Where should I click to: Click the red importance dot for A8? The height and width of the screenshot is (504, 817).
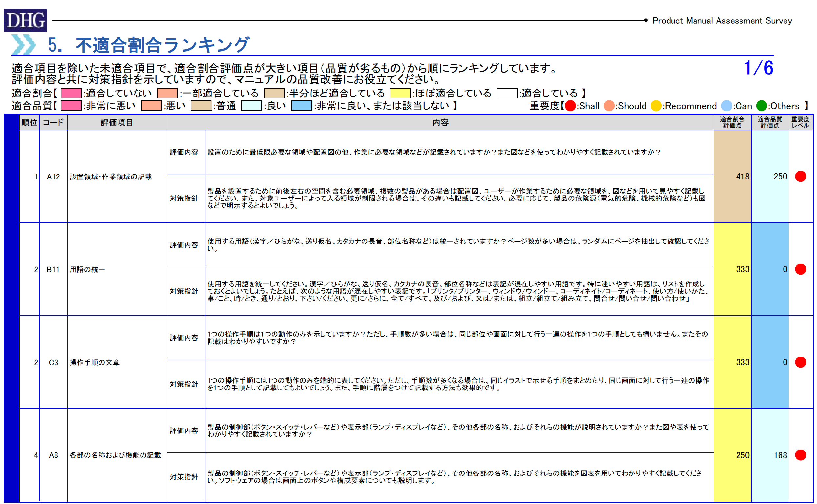pos(800,455)
